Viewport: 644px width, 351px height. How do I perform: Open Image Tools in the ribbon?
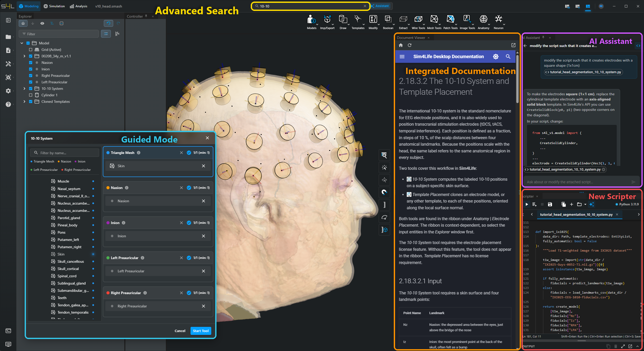[x=467, y=22]
